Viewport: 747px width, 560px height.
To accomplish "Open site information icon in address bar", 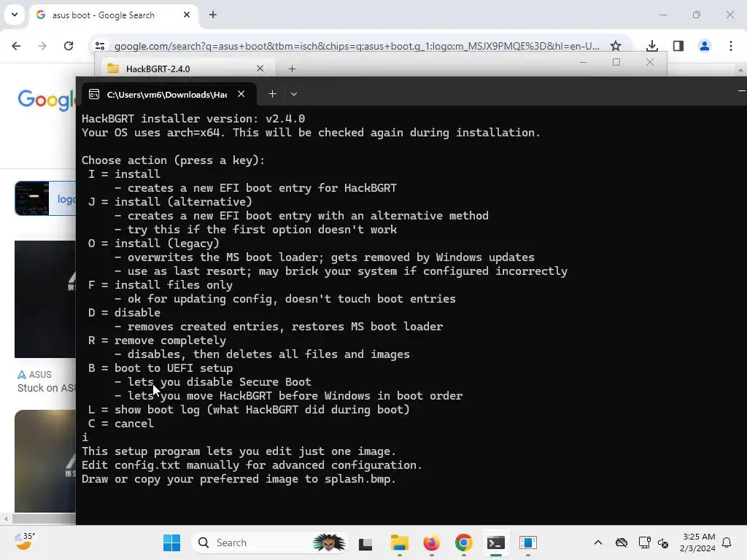I will click(x=100, y=46).
